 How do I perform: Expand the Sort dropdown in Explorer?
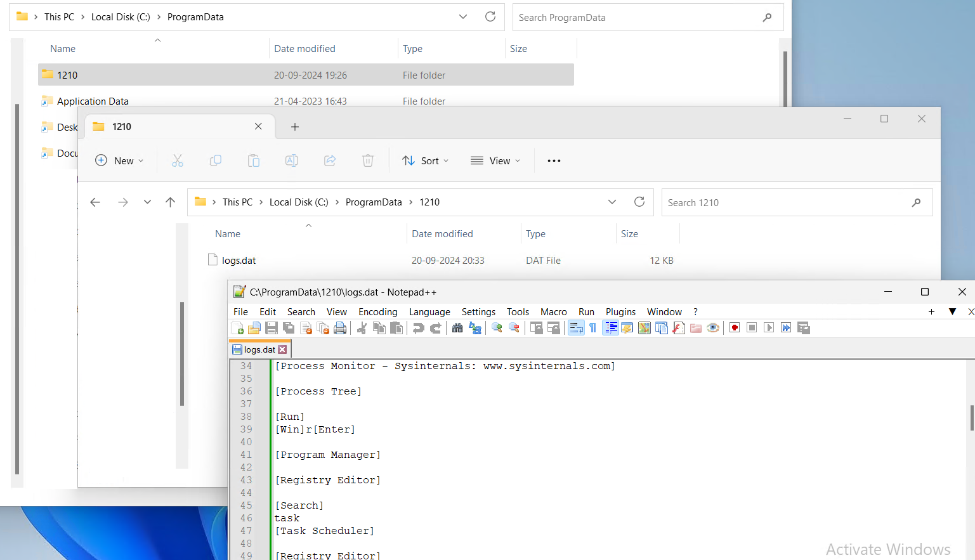[426, 161]
